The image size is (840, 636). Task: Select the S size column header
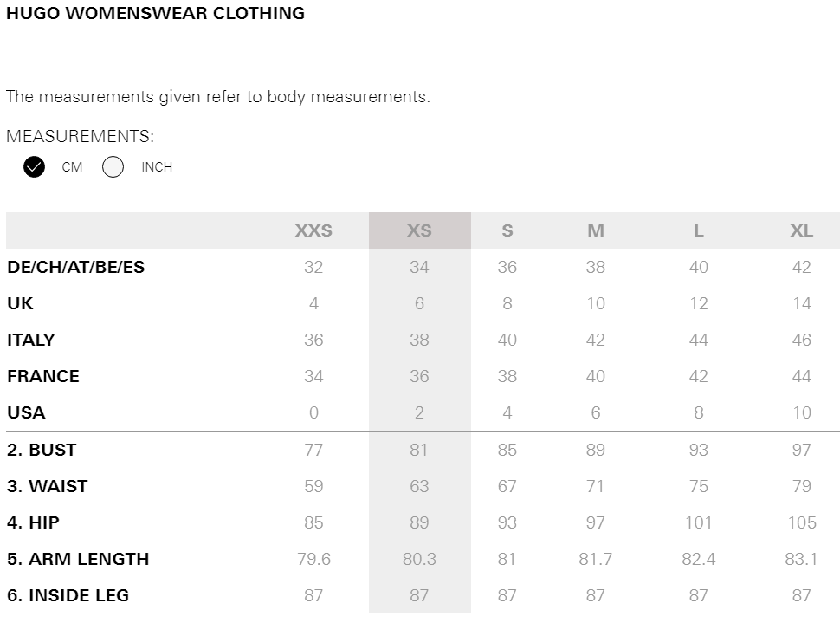point(507,230)
